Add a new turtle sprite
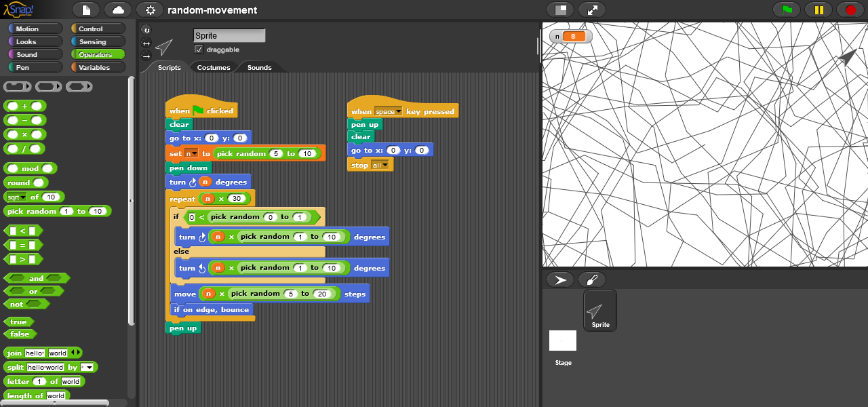This screenshot has width=868, height=407. point(560,279)
